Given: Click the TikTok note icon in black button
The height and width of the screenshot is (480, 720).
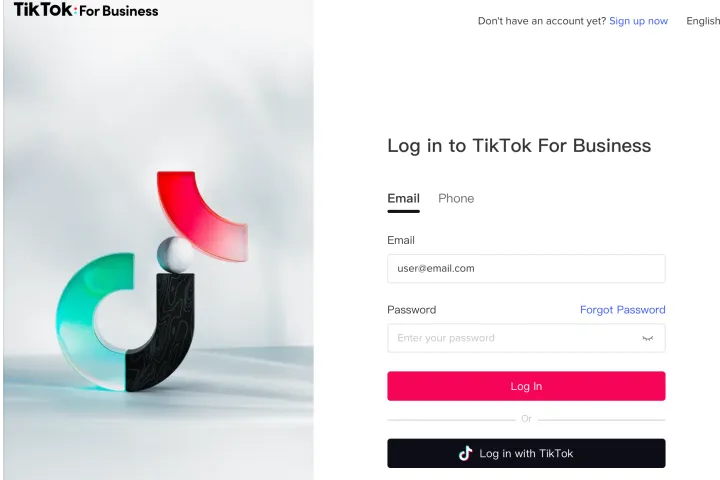Looking at the screenshot, I should point(465,453).
